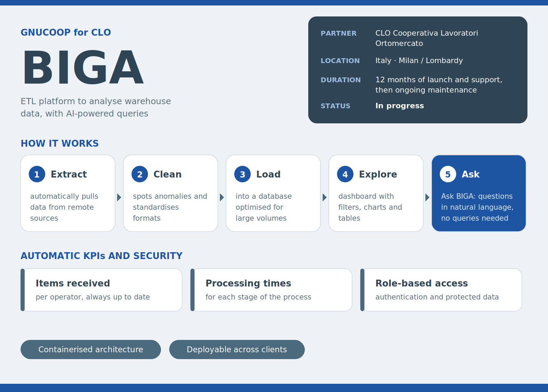Click the GNUCOOP for CLO heading
Image resolution: width=548 pixels, height=392 pixels.
point(66,33)
